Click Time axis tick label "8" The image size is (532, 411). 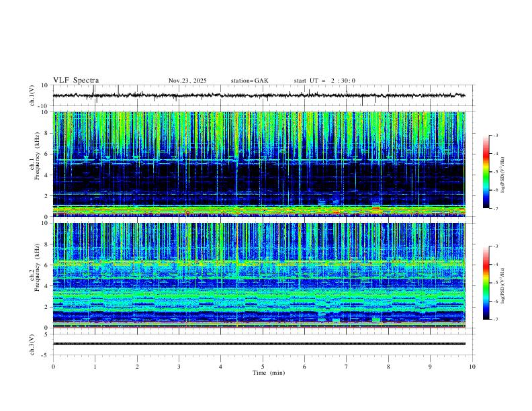(x=388, y=367)
